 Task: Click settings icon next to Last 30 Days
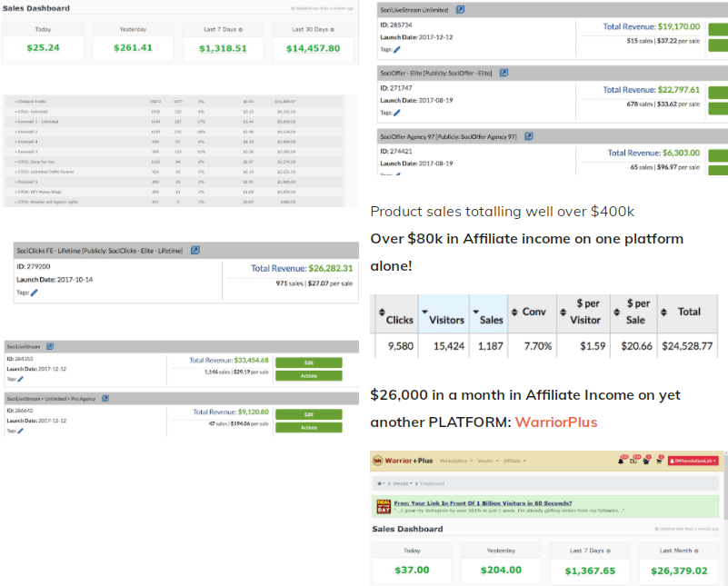click(332, 30)
